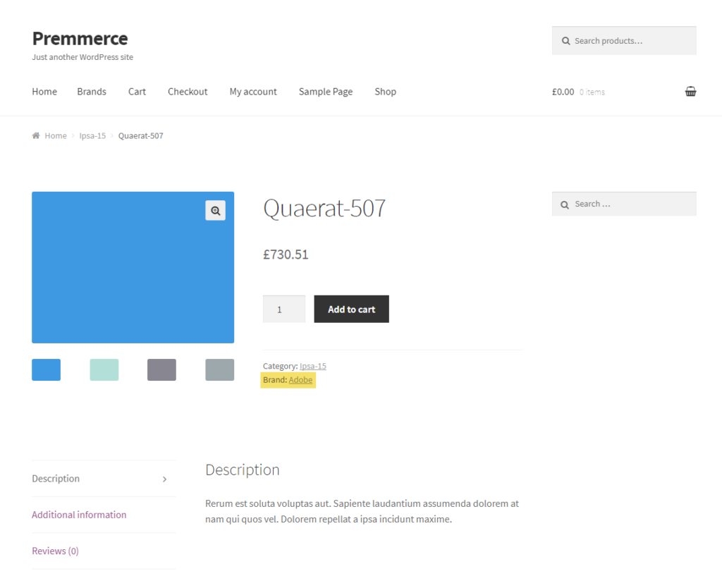Click the Premmerce site title link
The width and height of the screenshot is (722, 588).
(x=80, y=39)
